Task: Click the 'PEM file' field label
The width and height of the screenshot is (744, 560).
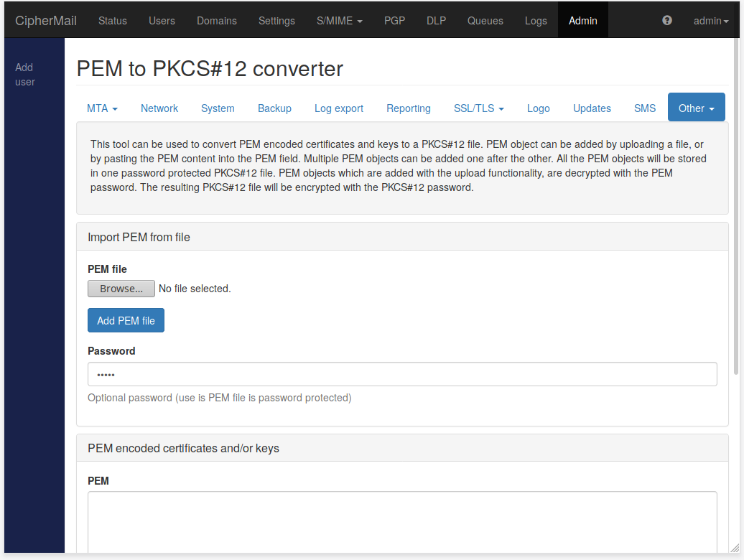Action: [x=107, y=269]
